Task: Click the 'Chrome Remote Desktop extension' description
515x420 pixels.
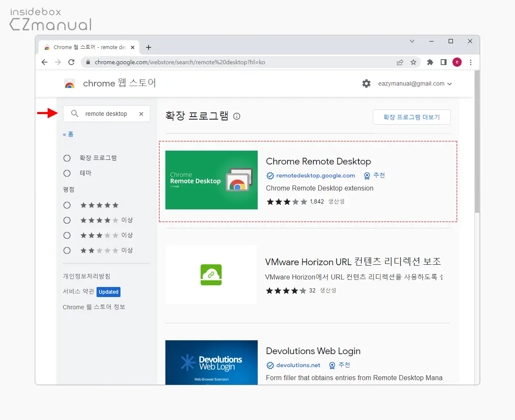Action: click(319, 188)
